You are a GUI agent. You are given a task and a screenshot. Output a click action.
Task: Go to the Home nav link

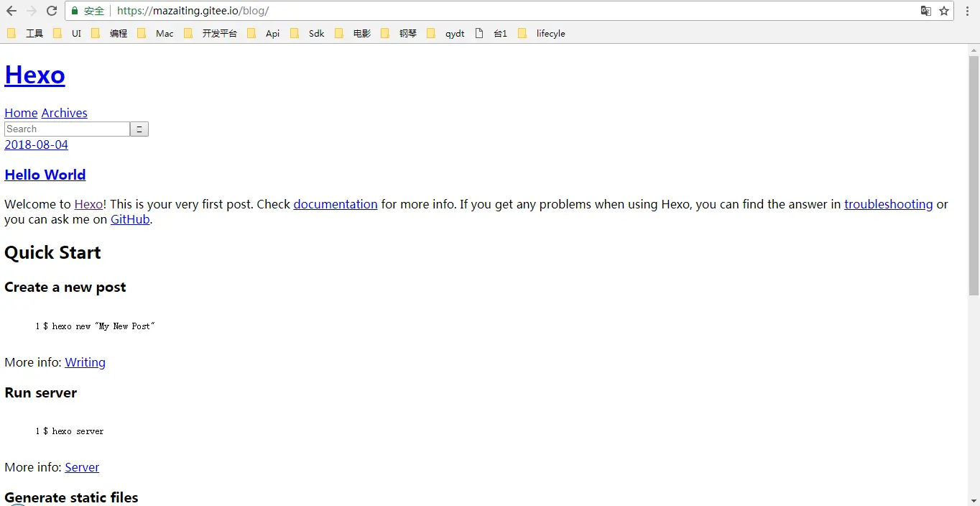pos(21,113)
